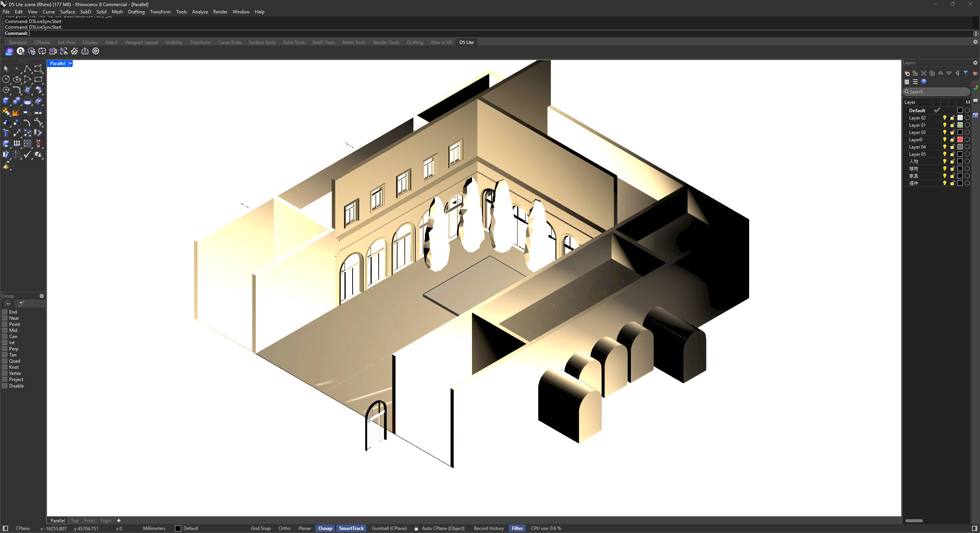980x533 pixels.
Task: Expand command history scroll up arrow
Action: pyautogui.click(x=976, y=32)
